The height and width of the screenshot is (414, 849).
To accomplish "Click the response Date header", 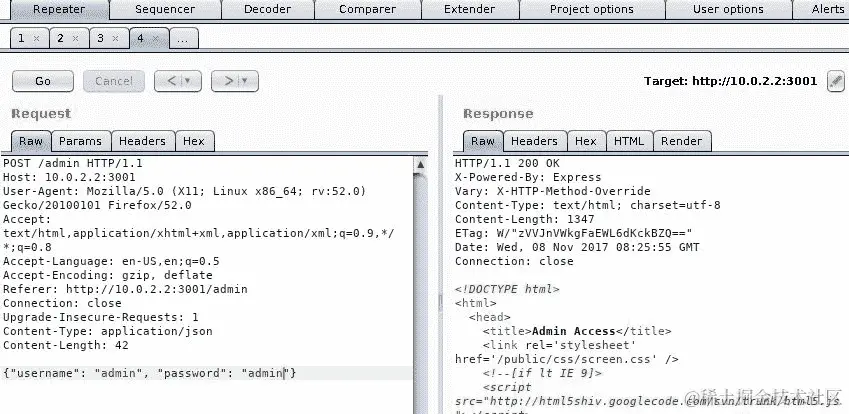I will click(577, 247).
